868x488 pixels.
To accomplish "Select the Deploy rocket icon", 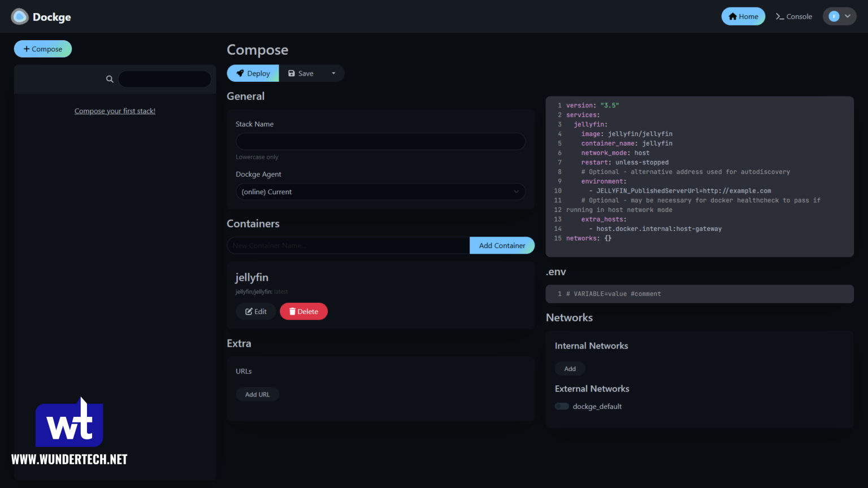I will [x=240, y=73].
